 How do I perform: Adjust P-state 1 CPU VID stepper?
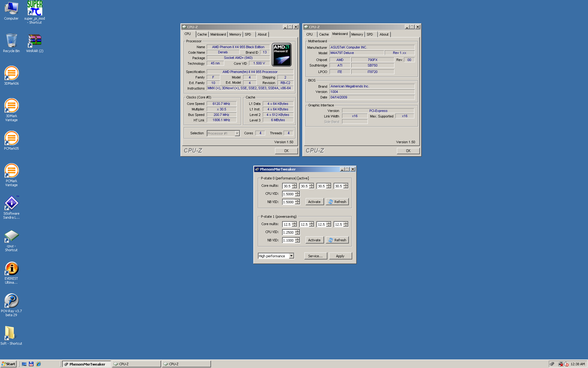pyautogui.click(x=297, y=232)
